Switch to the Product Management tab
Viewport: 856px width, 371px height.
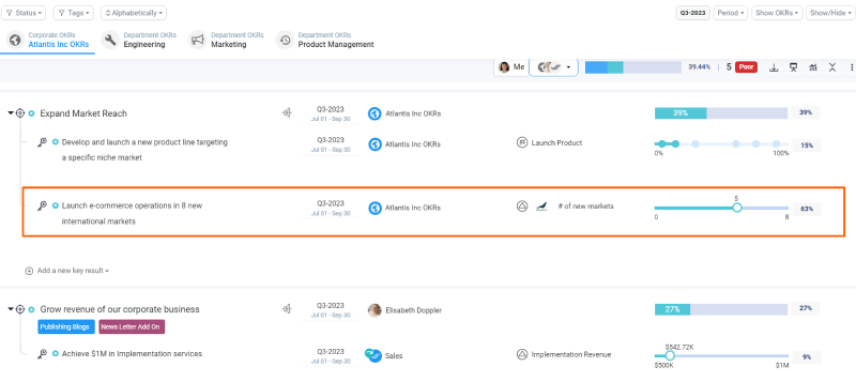coord(325,40)
